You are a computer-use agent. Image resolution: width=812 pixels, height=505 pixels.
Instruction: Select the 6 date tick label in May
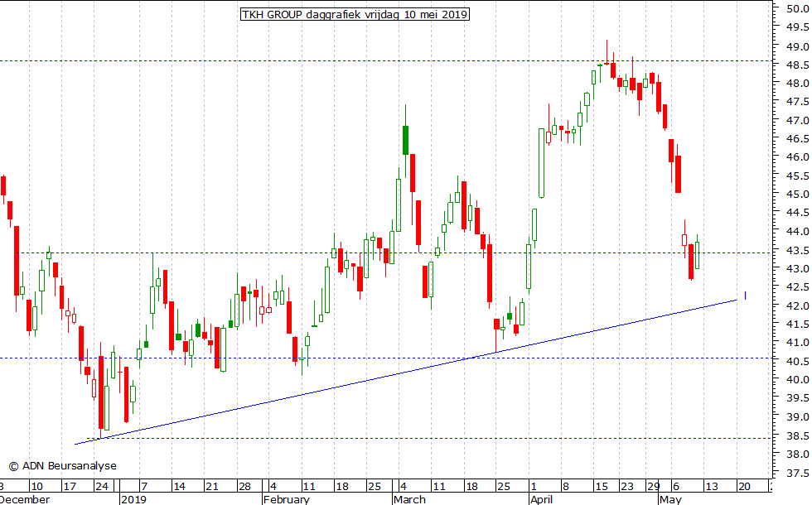tap(675, 487)
